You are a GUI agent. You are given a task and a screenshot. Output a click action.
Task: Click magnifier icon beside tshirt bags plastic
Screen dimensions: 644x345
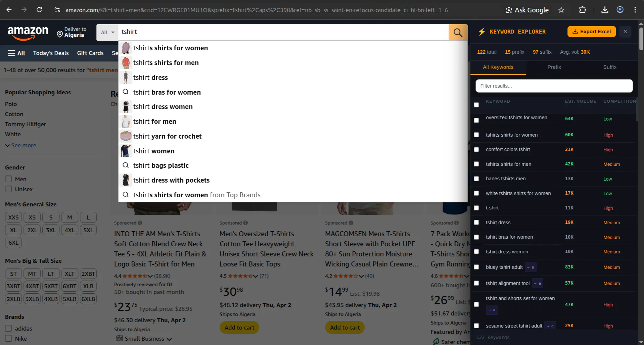tap(126, 165)
